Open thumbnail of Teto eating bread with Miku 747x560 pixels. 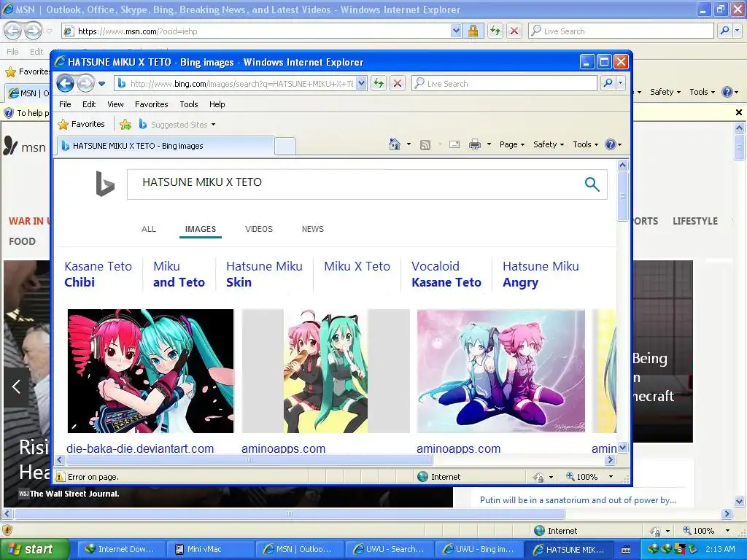click(x=326, y=371)
